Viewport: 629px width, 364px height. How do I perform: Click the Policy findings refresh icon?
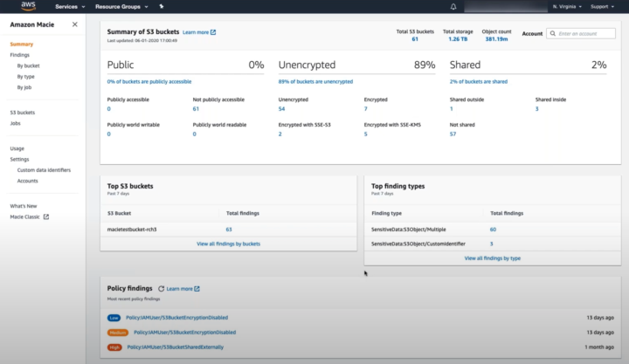click(x=162, y=289)
